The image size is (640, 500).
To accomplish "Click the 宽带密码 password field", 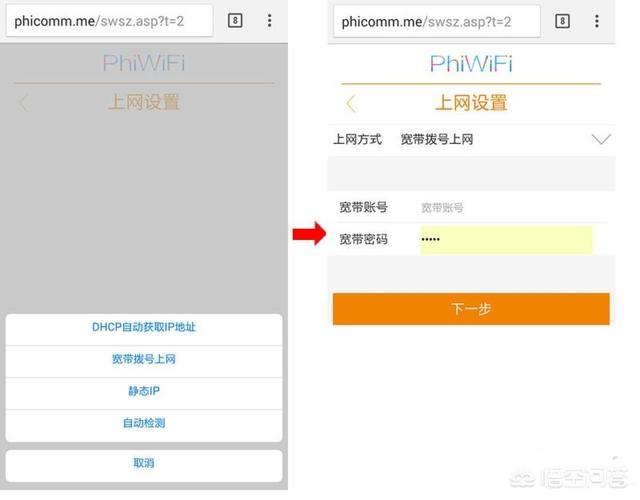I will (x=506, y=240).
